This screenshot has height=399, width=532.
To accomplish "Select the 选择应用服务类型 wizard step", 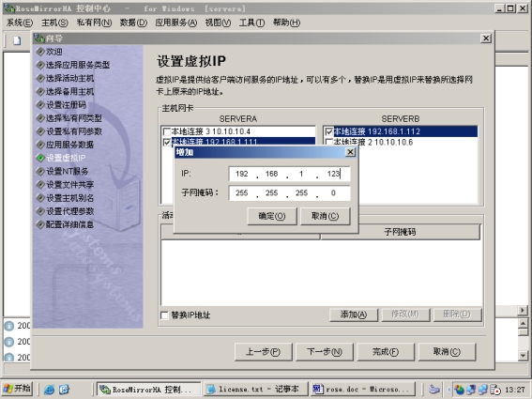I will coord(78,65).
